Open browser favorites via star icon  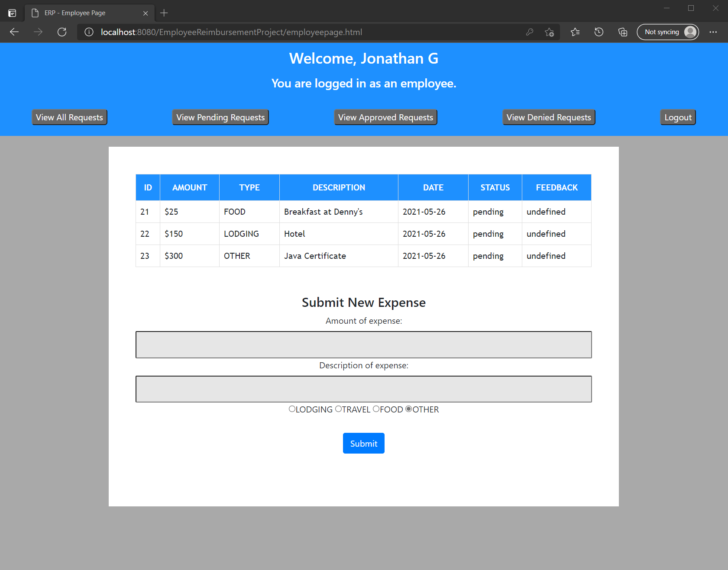[x=549, y=32]
